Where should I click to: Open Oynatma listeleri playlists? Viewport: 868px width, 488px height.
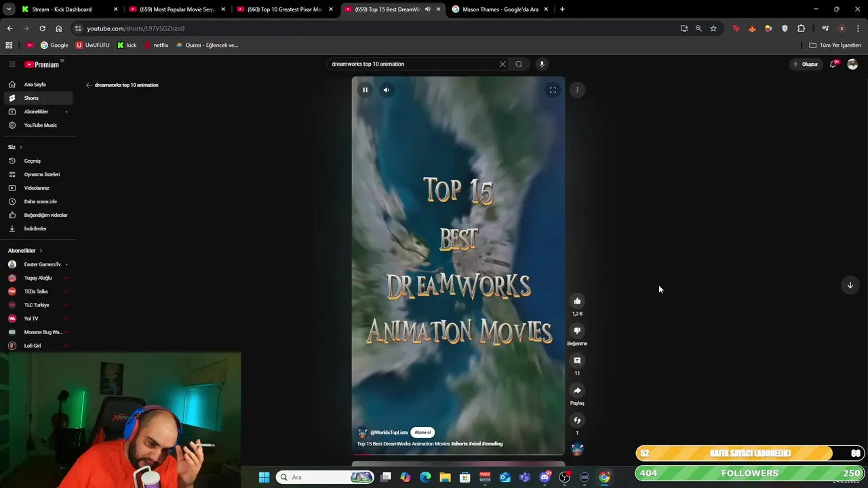pos(38,175)
